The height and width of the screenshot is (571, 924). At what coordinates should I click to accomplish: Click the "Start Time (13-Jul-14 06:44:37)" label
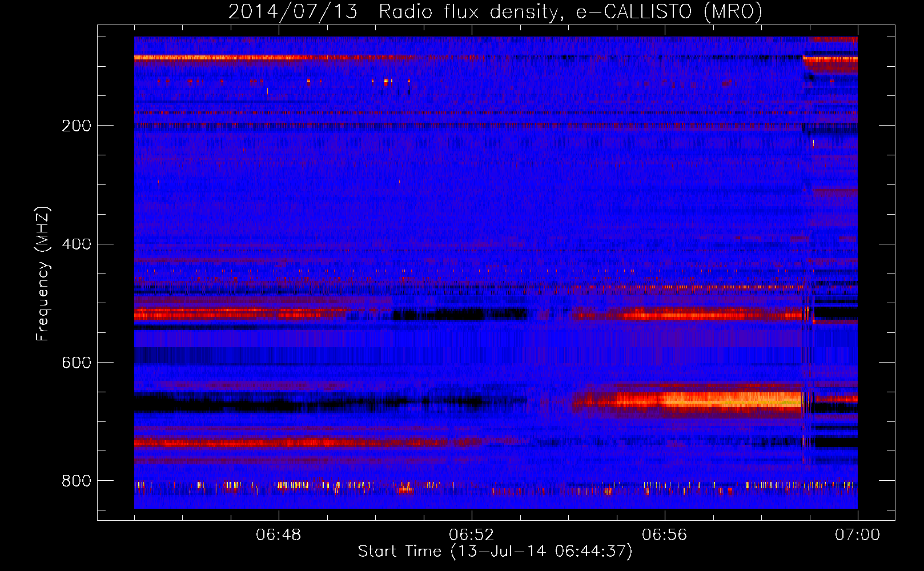[495, 552]
